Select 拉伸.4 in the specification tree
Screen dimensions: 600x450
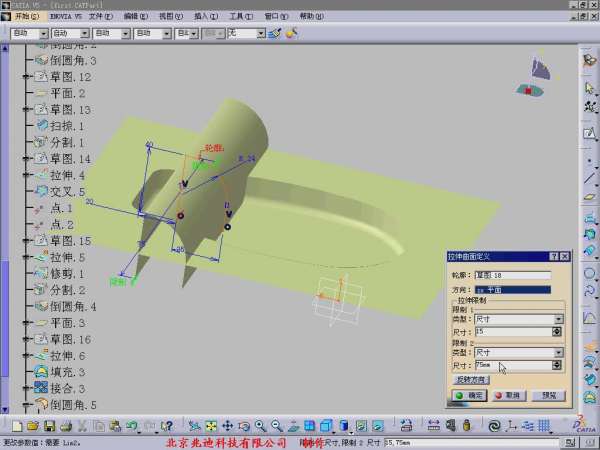tap(68, 175)
